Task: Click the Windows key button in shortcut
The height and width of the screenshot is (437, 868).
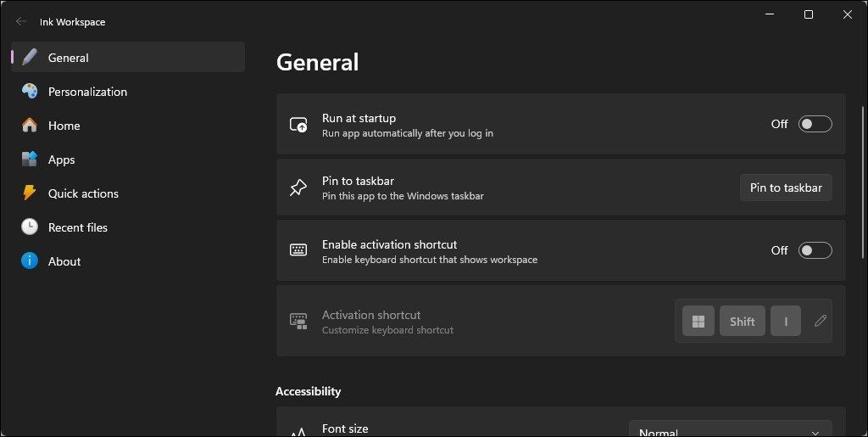Action: coord(698,321)
